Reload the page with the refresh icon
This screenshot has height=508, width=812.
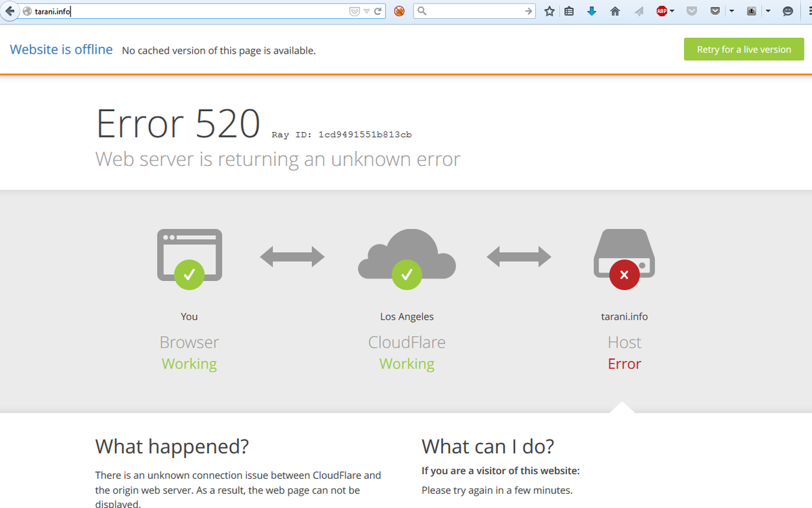click(378, 11)
